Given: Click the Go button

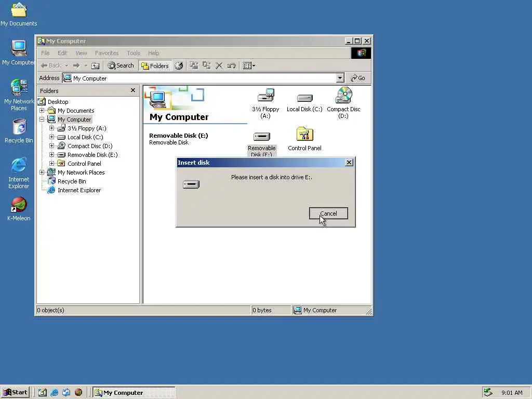Looking at the screenshot, I should click(x=357, y=78).
